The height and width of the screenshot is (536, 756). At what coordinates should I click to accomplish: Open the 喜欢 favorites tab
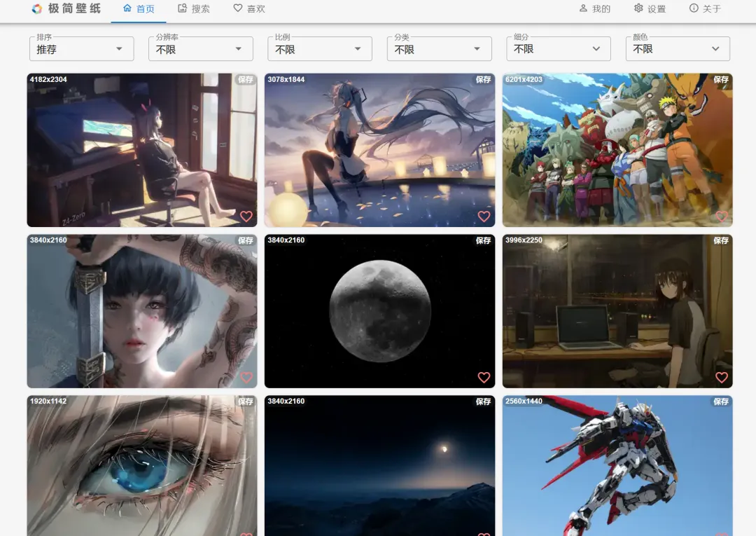pyautogui.click(x=249, y=8)
